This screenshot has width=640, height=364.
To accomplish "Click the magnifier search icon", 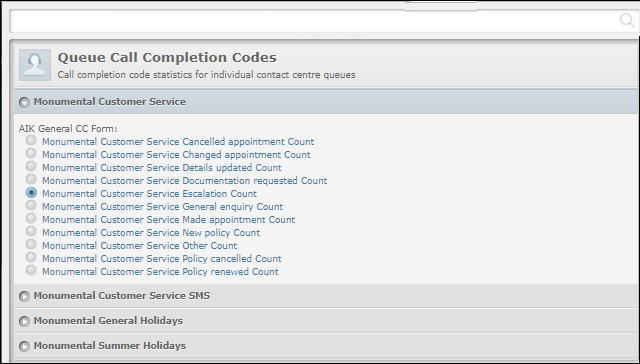I will pos(627,20).
